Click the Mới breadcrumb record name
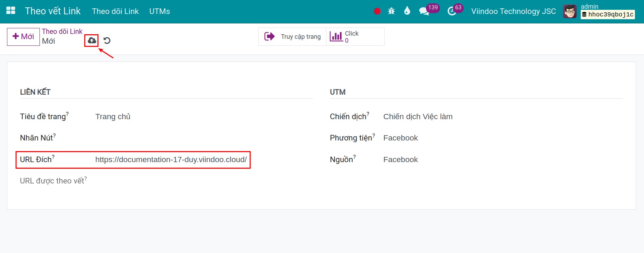 pos(49,41)
